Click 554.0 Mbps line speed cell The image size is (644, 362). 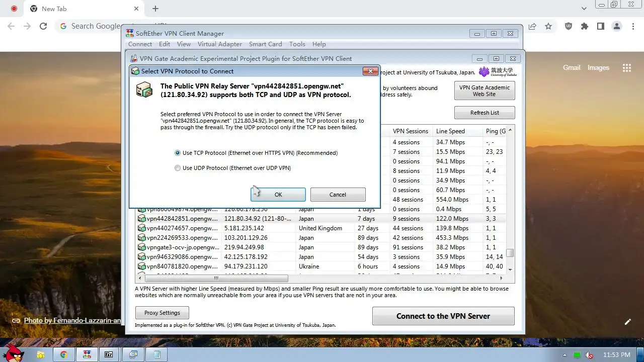click(452, 200)
